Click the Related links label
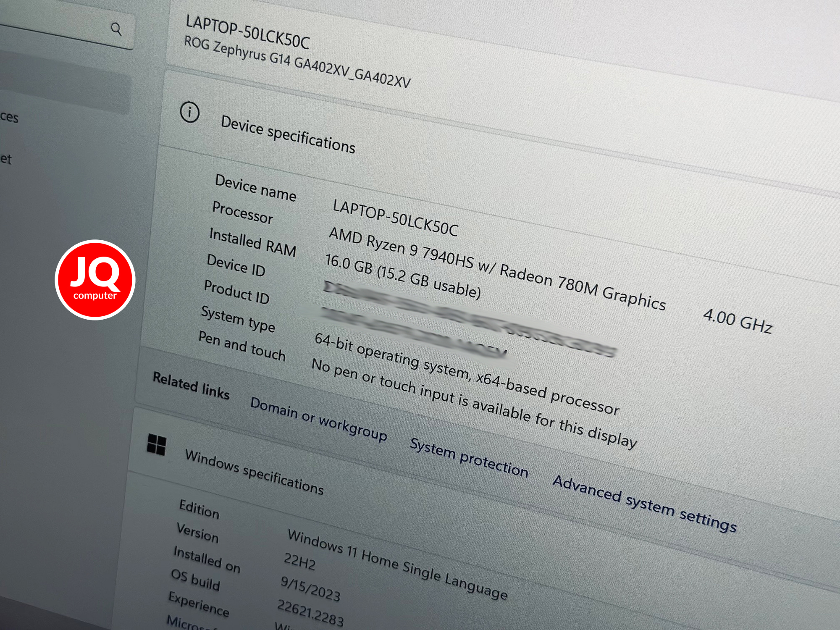The height and width of the screenshot is (630, 840). coord(191,385)
